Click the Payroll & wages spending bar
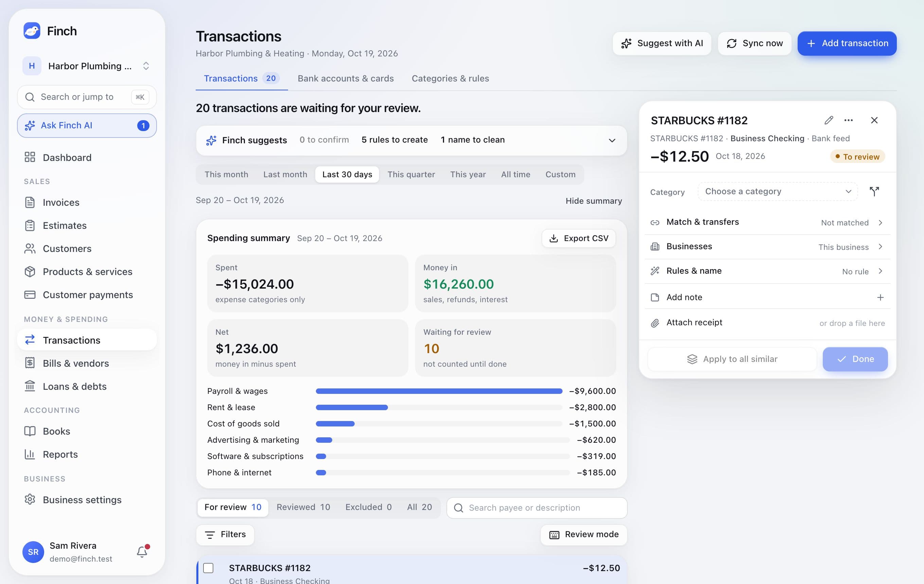 (439, 391)
